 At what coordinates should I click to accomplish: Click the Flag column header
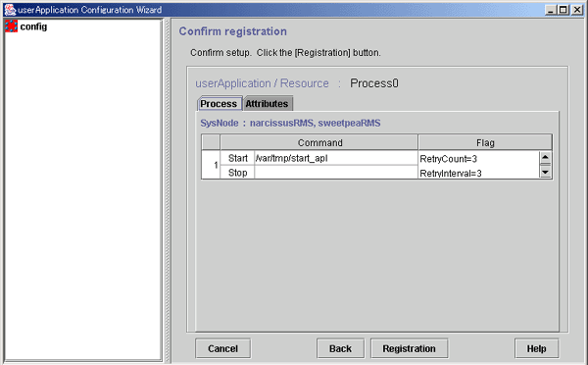coord(485,142)
